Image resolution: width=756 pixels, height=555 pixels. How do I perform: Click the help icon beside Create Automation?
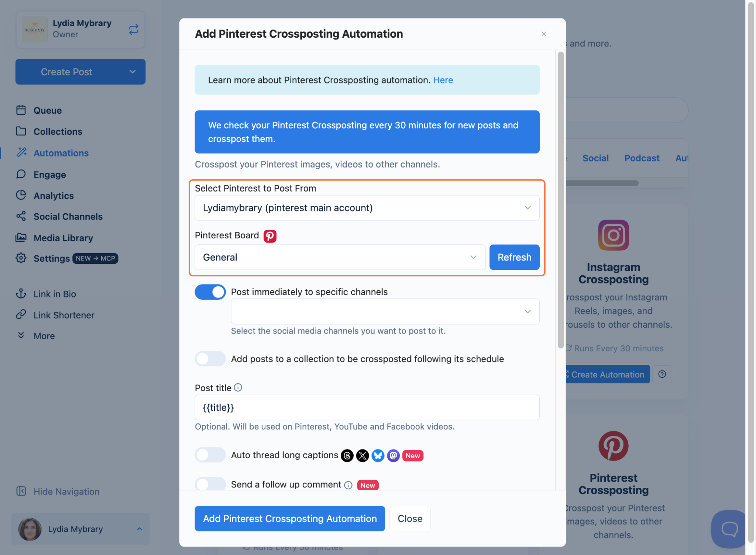662,374
